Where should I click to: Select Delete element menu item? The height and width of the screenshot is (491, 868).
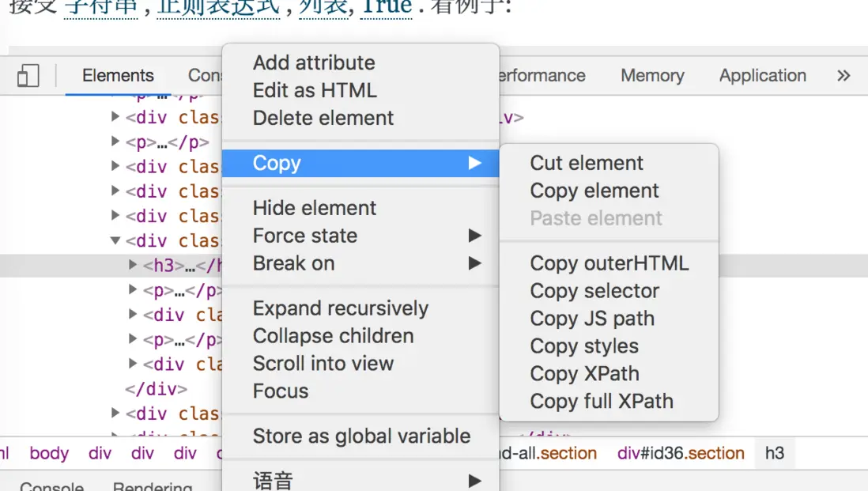tap(323, 118)
